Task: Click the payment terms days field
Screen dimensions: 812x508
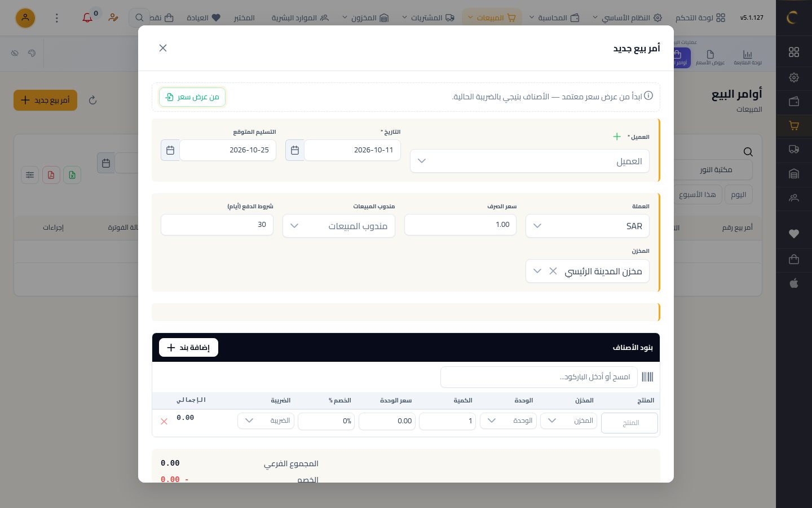Action: [217, 225]
